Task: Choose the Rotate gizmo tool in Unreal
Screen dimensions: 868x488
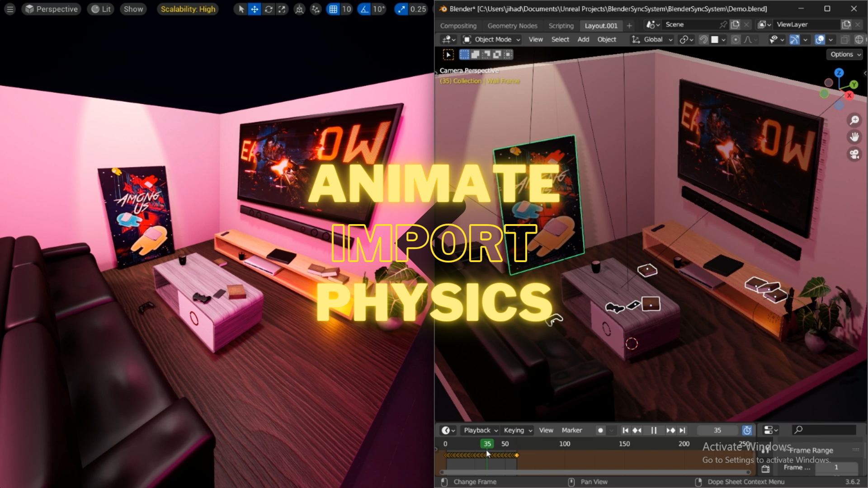Action: (269, 9)
